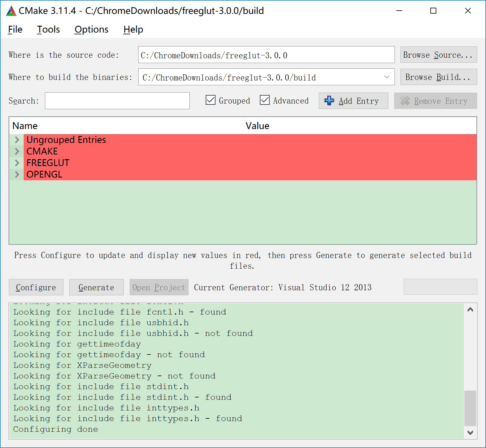Viewport: 486px width, 448px height.
Task: Click the 'Configuring done' log line
Action: [56, 429]
